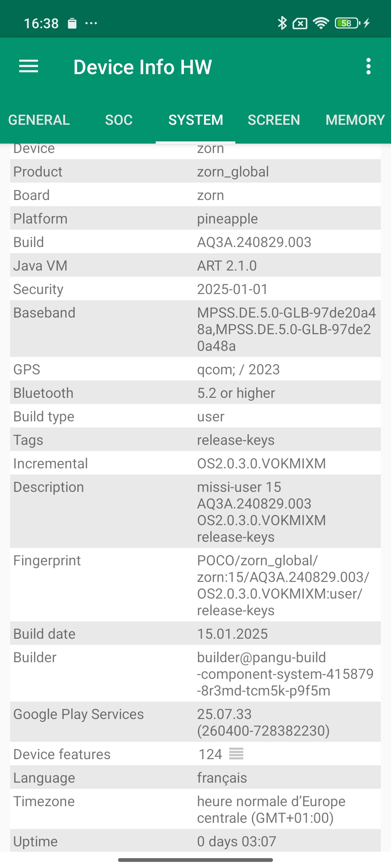
Task: Tap the Fingerprint value text
Action: pyautogui.click(x=282, y=585)
